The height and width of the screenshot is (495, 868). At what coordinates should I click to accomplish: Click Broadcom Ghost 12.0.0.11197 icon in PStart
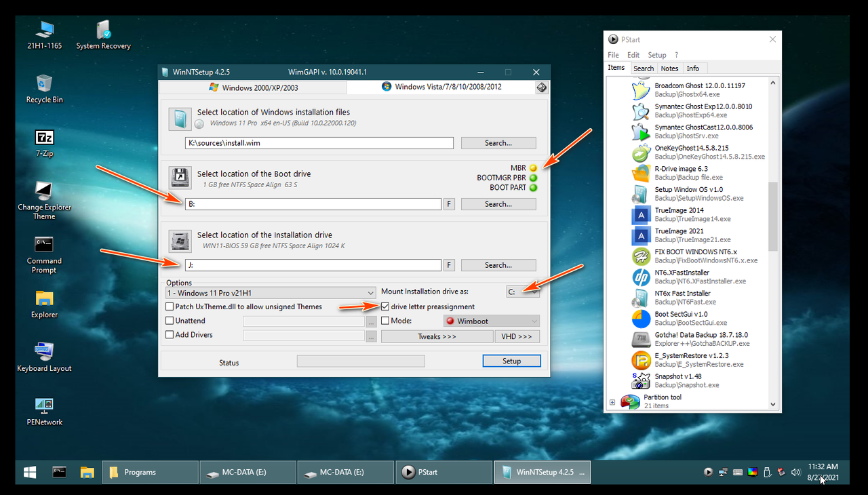click(x=641, y=90)
